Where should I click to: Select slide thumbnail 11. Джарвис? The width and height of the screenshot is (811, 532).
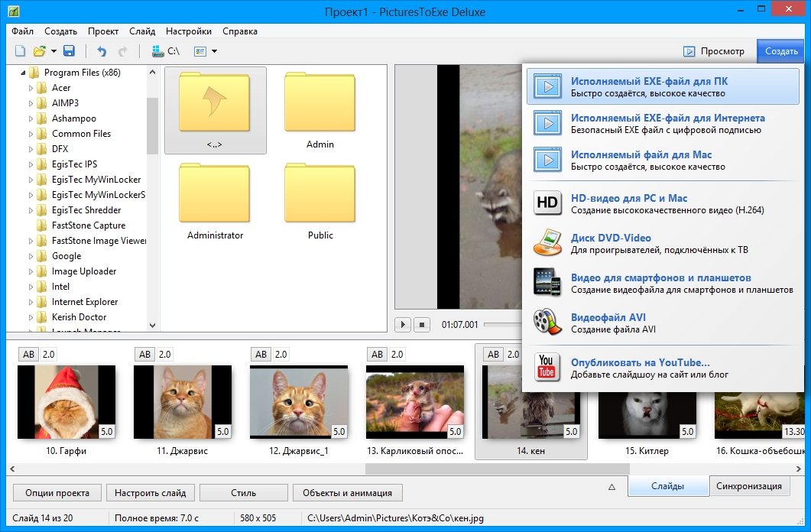[x=183, y=402]
